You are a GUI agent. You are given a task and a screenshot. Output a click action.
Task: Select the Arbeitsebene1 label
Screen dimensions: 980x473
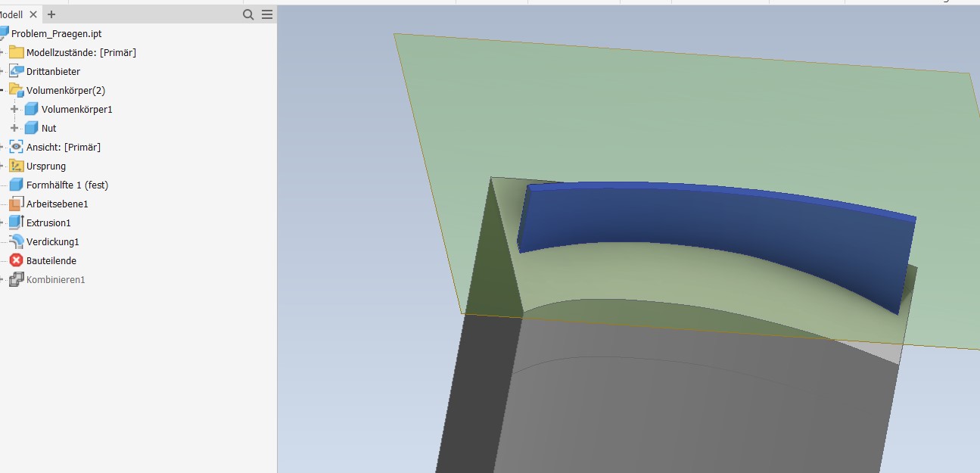(58, 204)
